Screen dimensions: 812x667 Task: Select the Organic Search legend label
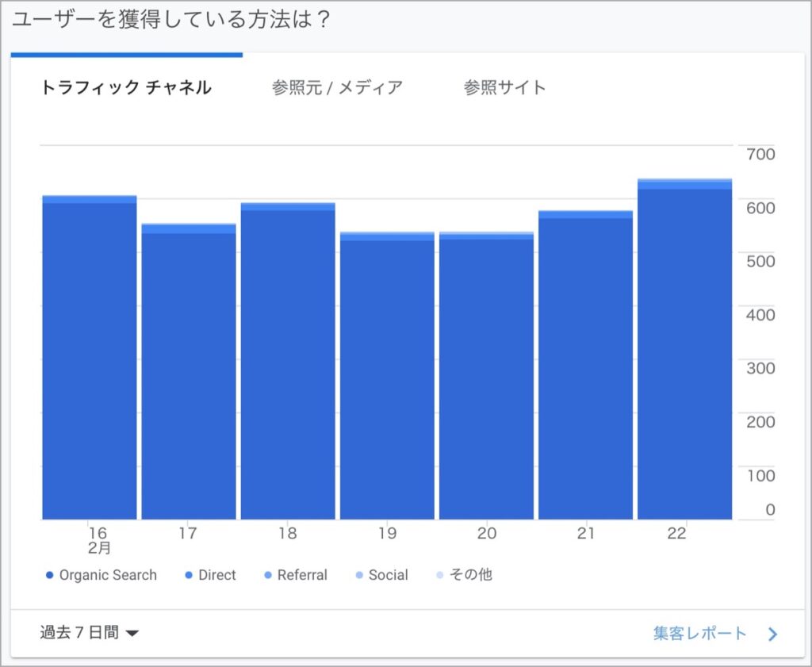tap(108, 575)
